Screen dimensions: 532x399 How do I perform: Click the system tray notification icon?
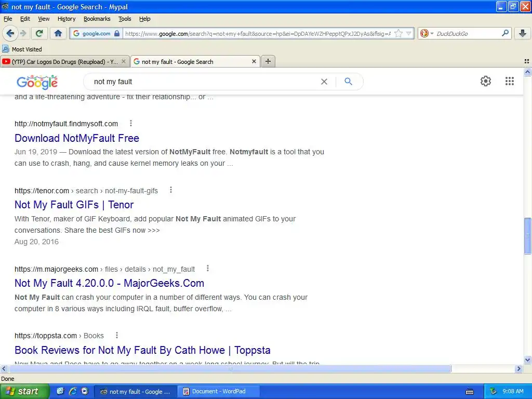(494, 391)
